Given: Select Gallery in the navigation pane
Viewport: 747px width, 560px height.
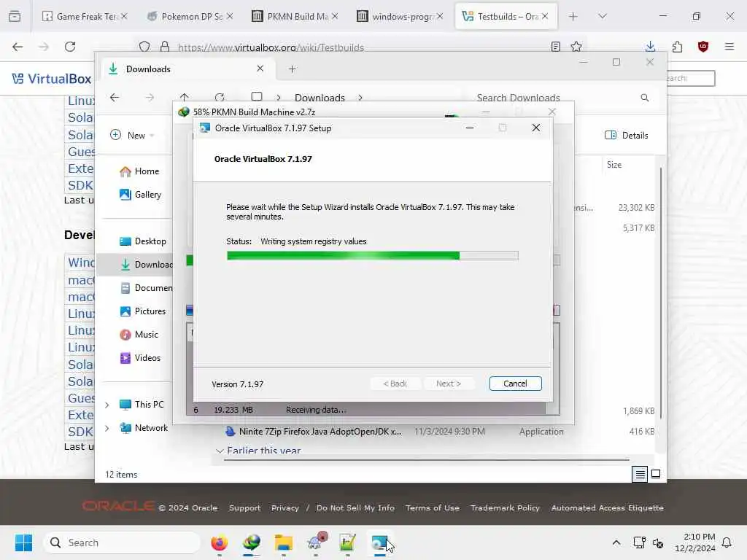Looking at the screenshot, I should (140, 194).
